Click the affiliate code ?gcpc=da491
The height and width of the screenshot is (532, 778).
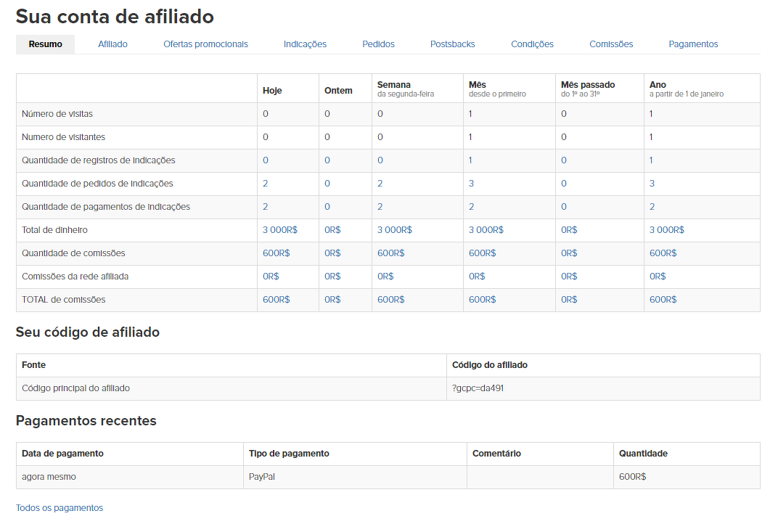[478, 388]
